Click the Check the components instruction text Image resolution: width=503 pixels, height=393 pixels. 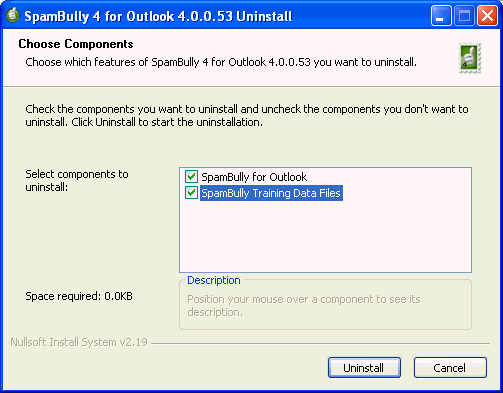coord(247,115)
